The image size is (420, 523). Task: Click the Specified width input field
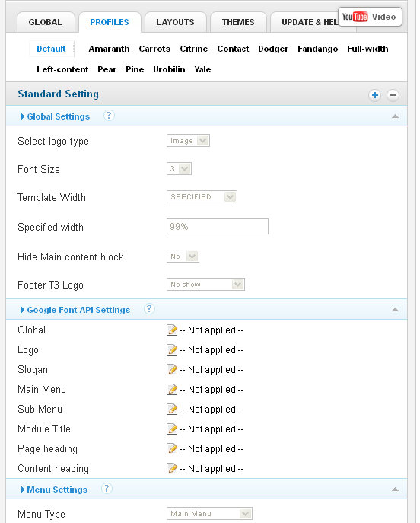(x=218, y=226)
